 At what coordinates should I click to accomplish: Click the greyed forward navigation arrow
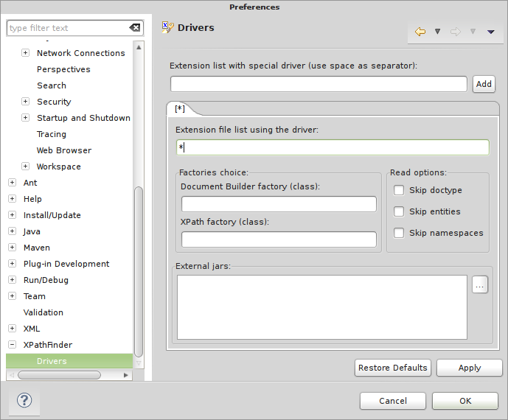tap(456, 32)
